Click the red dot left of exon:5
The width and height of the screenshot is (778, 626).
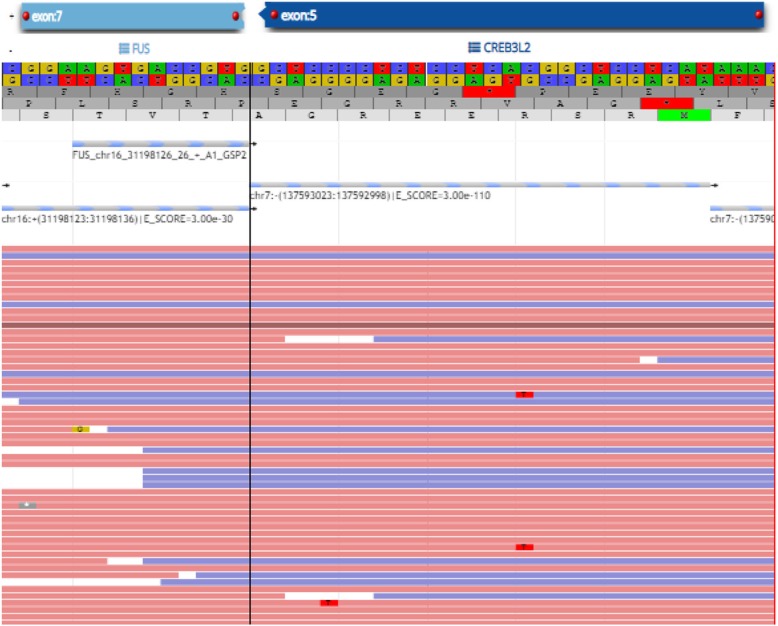(274, 16)
